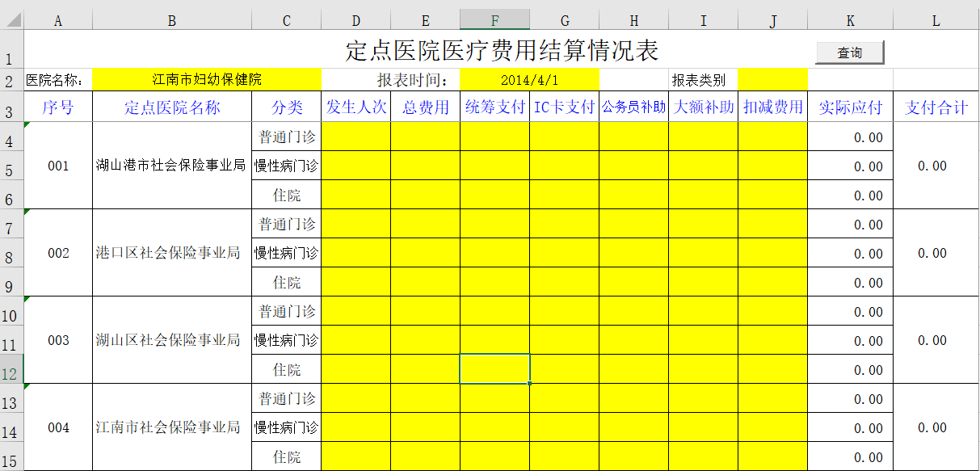Click 普通门诊 in row 10
Screen dimensions: 980x471
click(x=287, y=311)
